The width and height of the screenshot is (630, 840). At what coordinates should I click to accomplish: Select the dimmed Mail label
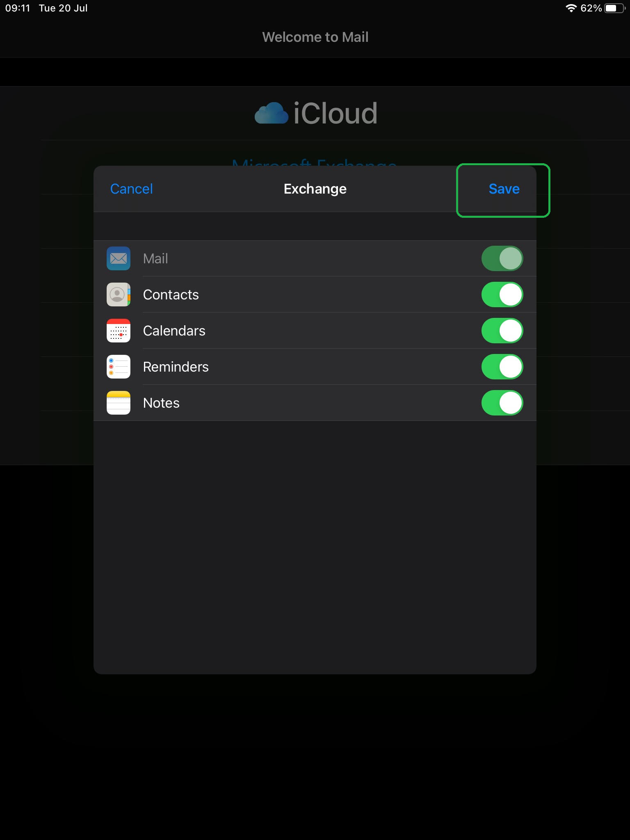[155, 258]
